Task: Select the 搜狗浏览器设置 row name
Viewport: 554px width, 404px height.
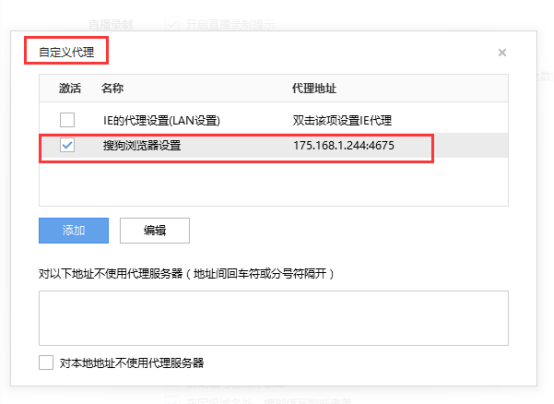Action: pos(142,145)
